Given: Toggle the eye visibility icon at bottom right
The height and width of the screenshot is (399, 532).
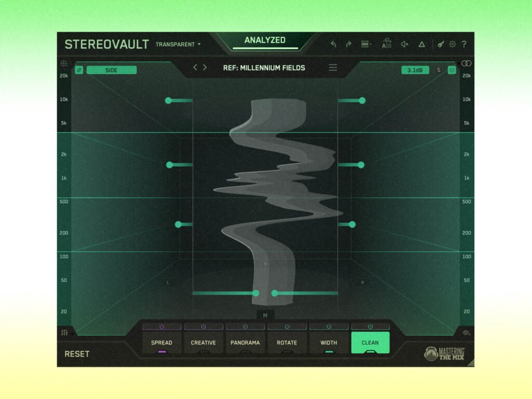Looking at the screenshot, I should point(466,333).
